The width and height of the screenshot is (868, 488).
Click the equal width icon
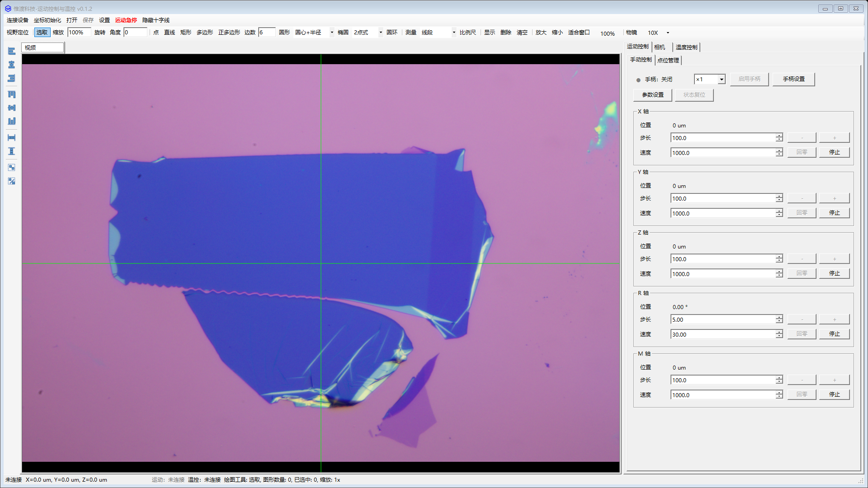click(x=12, y=137)
